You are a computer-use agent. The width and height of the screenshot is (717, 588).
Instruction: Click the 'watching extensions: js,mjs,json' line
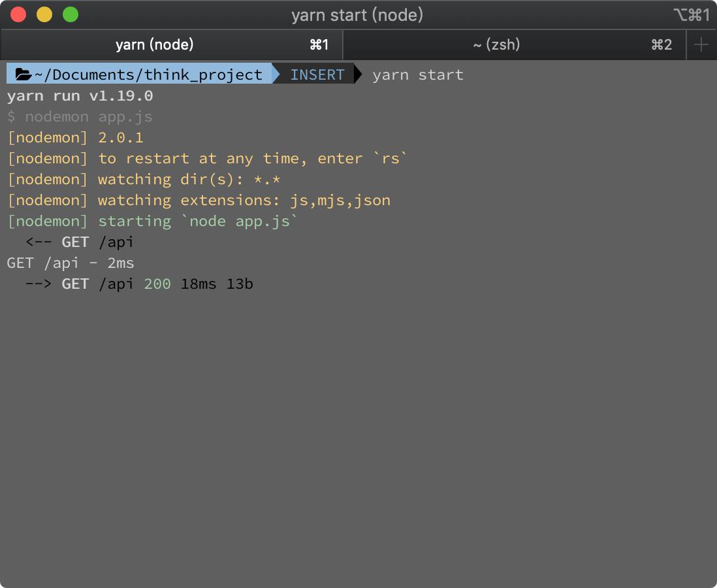[x=199, y=201]
